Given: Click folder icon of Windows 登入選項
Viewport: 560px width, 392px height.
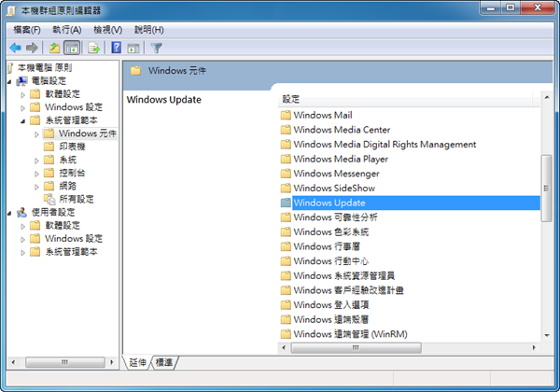Looking at the screenshot, I should (x=286, y=305).
